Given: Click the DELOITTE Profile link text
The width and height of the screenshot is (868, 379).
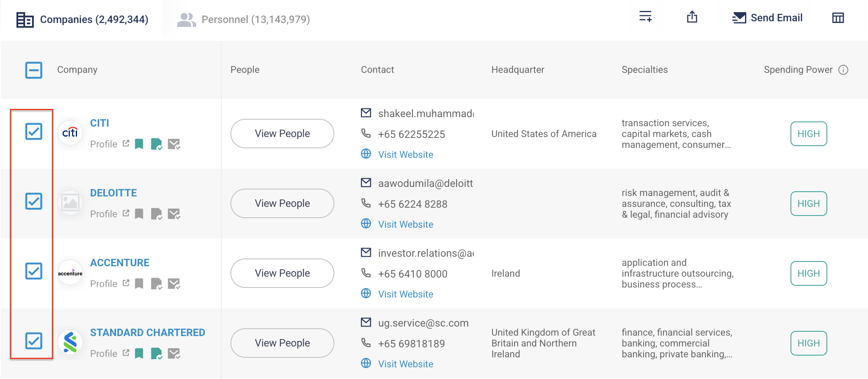Looking at the screenshot, I should (104, 214).
